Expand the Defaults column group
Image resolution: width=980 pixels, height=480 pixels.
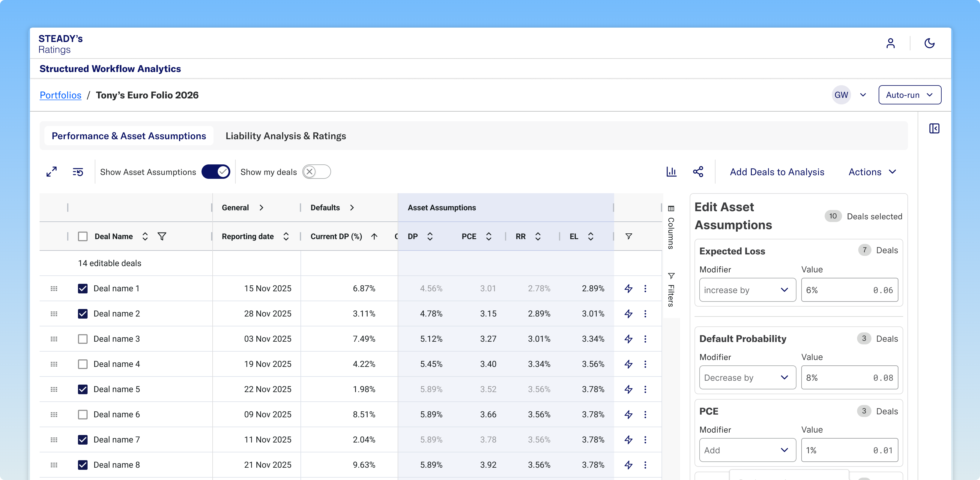click(352, 208)
